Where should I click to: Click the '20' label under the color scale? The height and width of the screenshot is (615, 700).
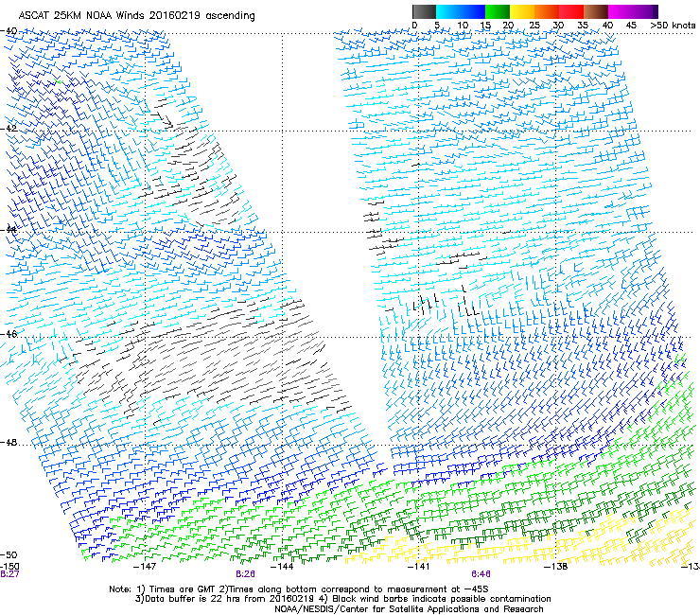click(508, 26)
